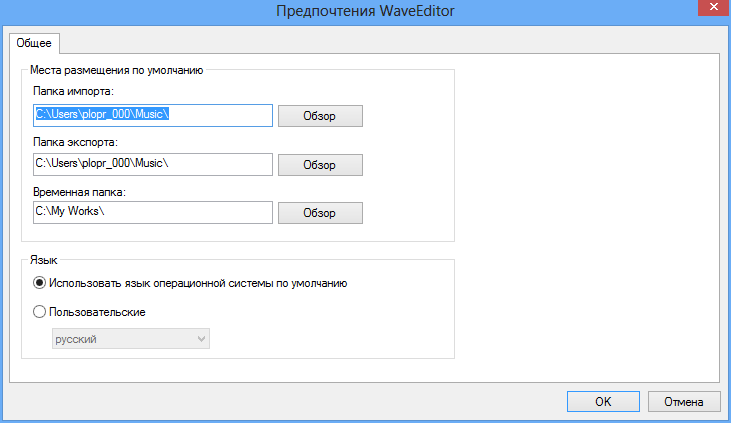
Task: Click the Временная папка path field
Action: pos(153,212)
